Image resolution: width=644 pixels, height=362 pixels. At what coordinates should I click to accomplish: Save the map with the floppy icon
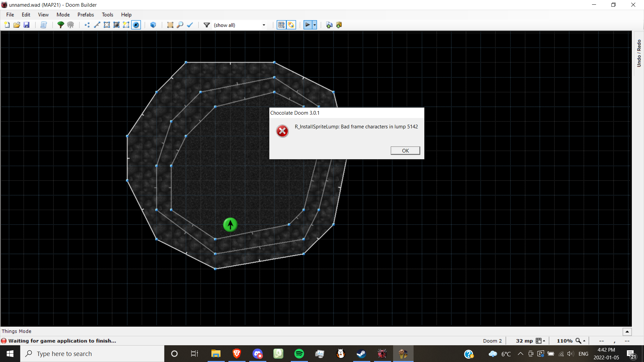coord(26,25)
